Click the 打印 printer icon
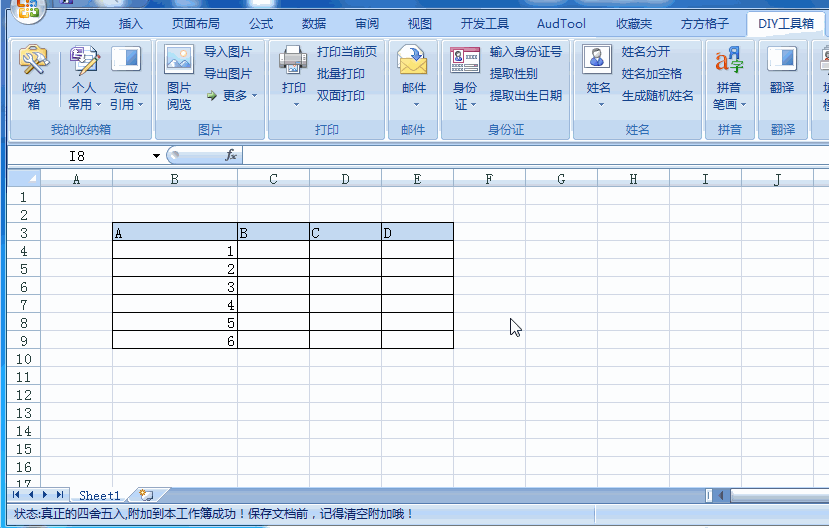Screen dimensions: 829x528 [294, 62]
